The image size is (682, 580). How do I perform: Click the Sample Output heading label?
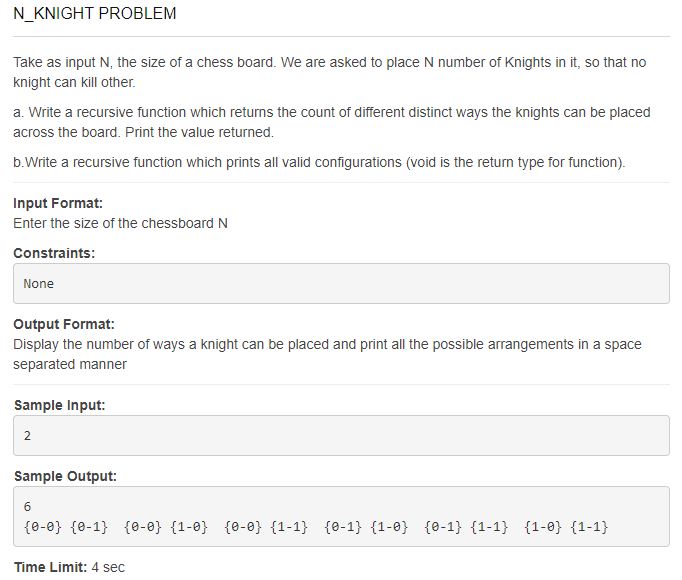point(65,476)
